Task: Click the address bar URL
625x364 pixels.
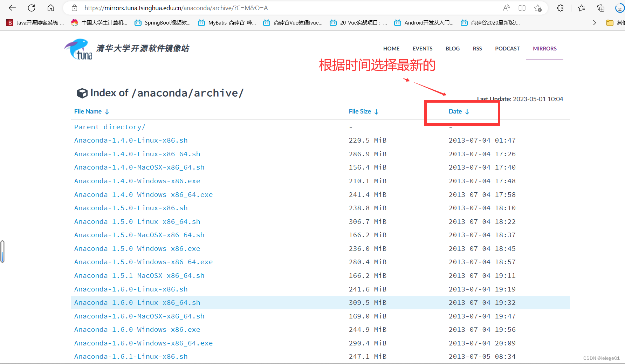Action: pos(176,8)
